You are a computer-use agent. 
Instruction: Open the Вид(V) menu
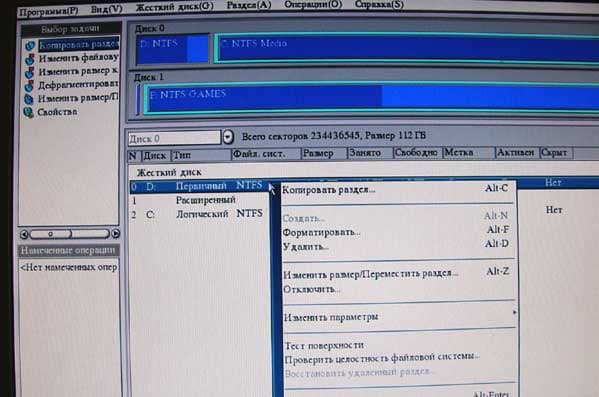[x=107, y=9]
